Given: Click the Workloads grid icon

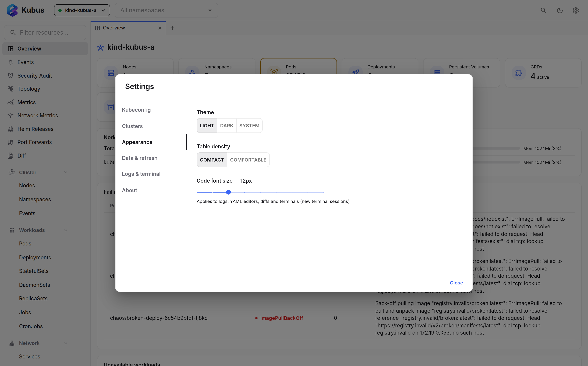Looking at the screenshot, I should pos(12,230).
